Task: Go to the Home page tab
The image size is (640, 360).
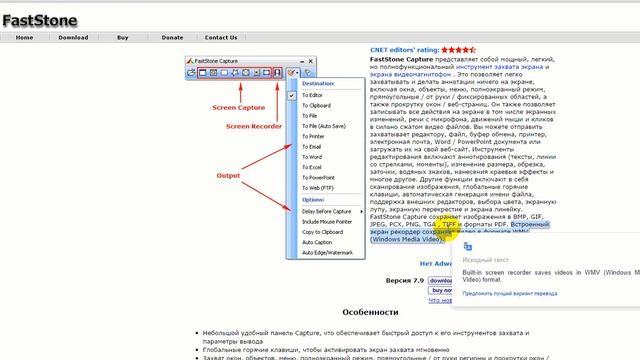Action: 24,37
